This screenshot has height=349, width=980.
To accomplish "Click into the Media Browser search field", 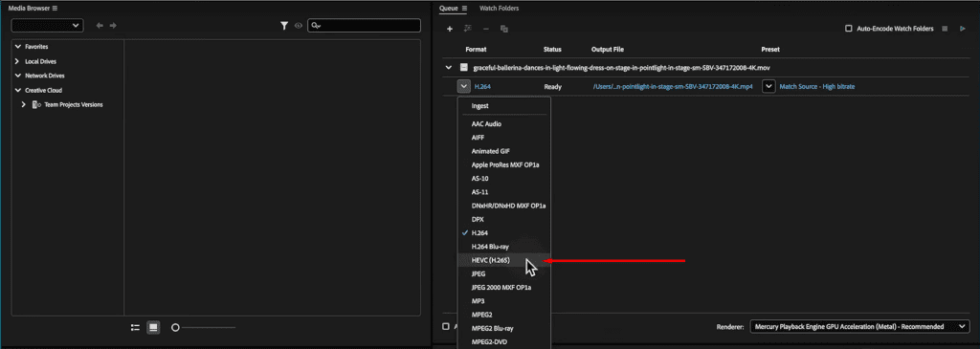I will pyautogui.click(x=364, y=26).
